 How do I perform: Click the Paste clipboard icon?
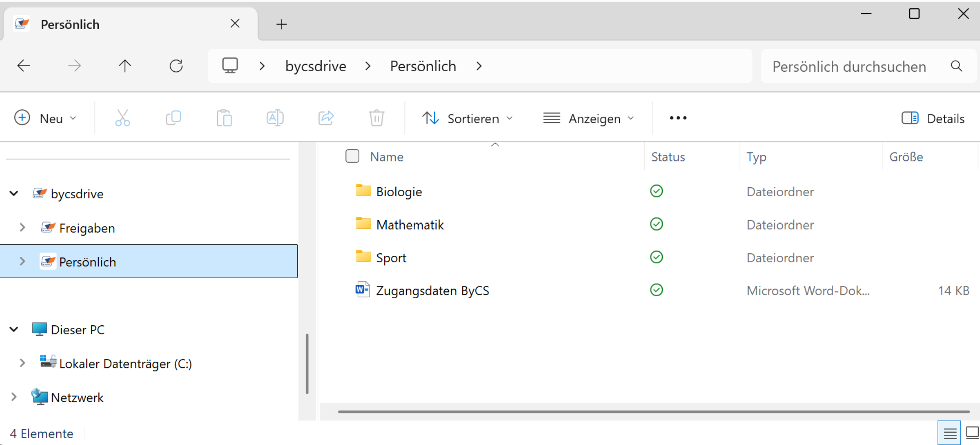(224, 118)
